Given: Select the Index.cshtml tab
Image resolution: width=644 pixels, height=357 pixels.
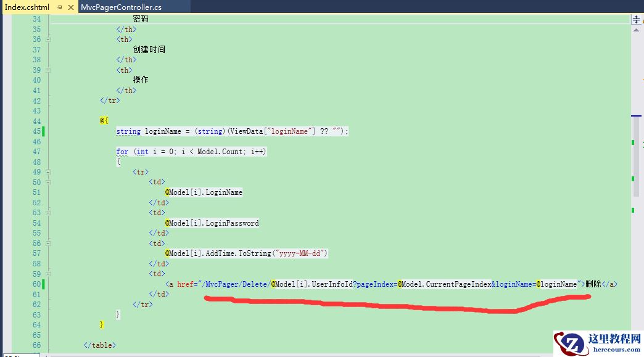Looking at the screenshot, I should [x=27, y=7].
